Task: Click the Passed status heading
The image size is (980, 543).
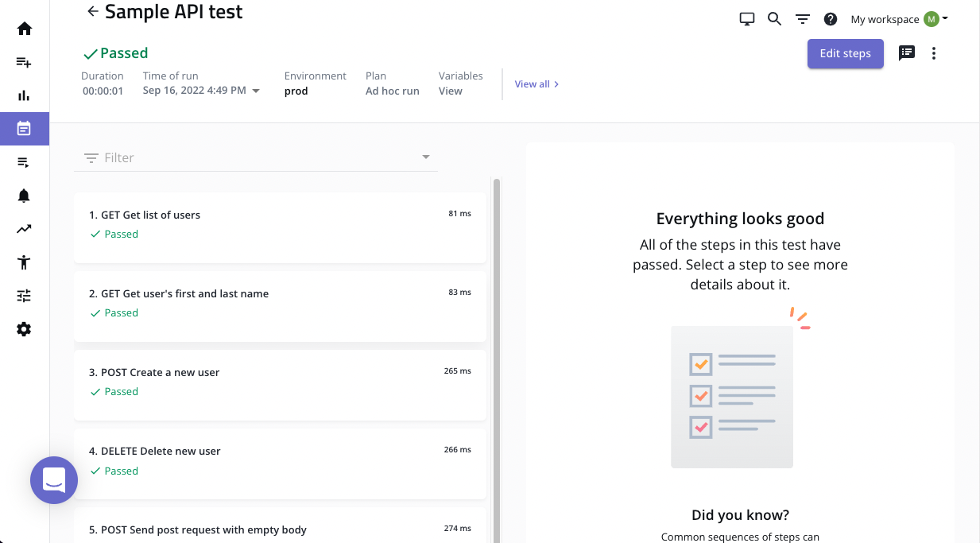Action: [116, 53]
